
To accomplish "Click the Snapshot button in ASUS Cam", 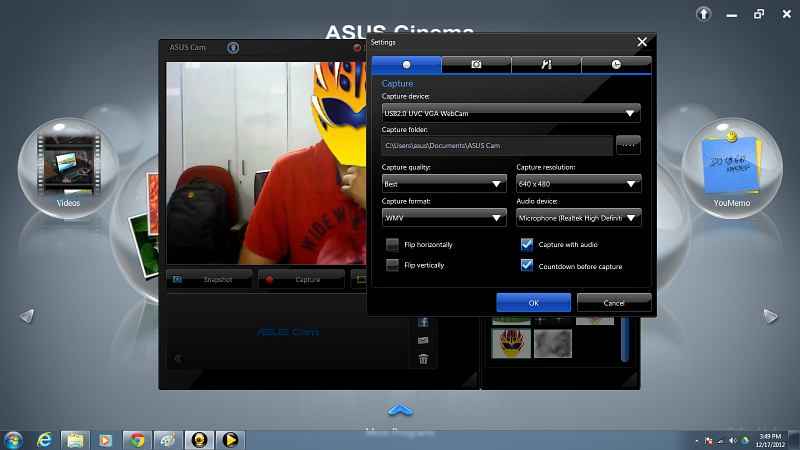I will tap(209, 280).
